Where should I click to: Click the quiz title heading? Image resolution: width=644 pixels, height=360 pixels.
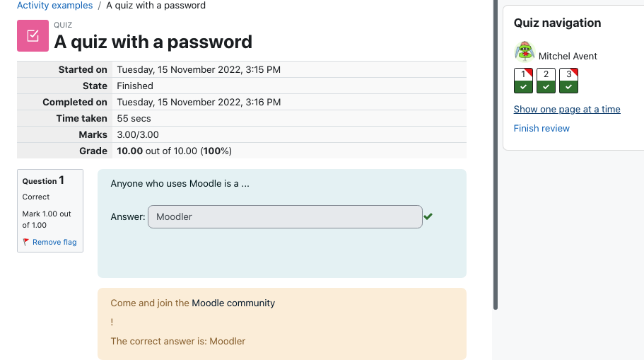[x=153, y=42]
